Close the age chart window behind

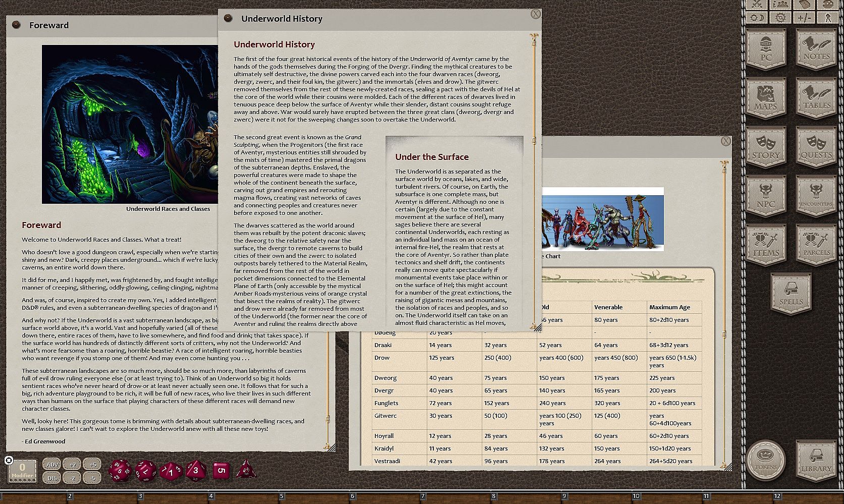pyautogui.click(x=725, y=141)
